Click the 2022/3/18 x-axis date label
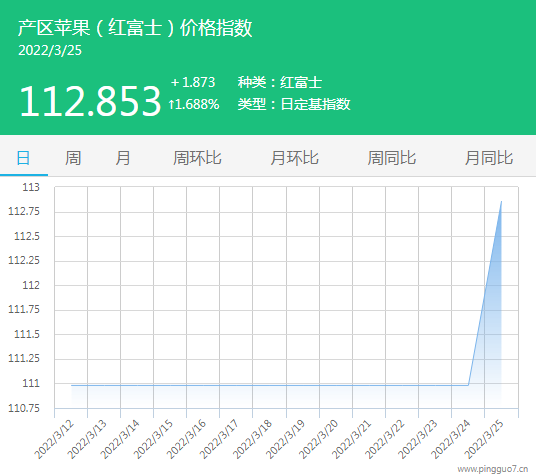The height and width of the screenshot is (475, 536). coord(253,440)
